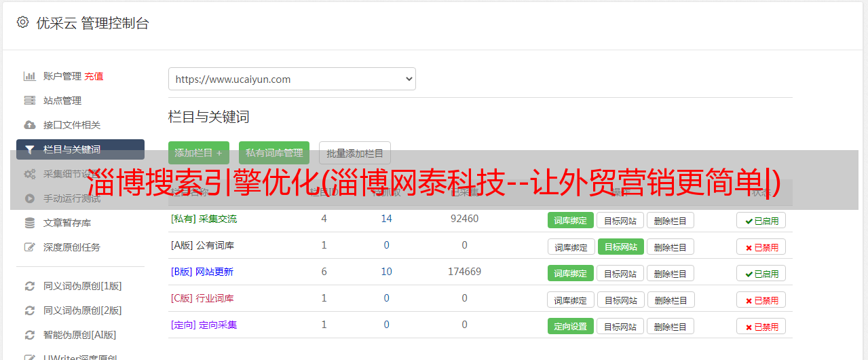
Task: Click 定向设置 in the 定向采集 row
Action: [x=571, y=326]
